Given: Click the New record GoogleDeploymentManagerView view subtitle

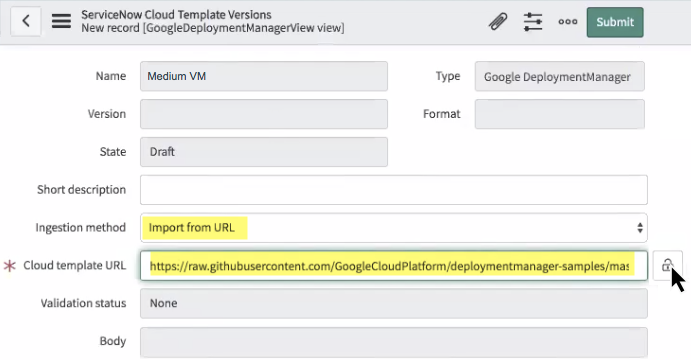Looking at the screenshot, I should (x=213, y=28).
